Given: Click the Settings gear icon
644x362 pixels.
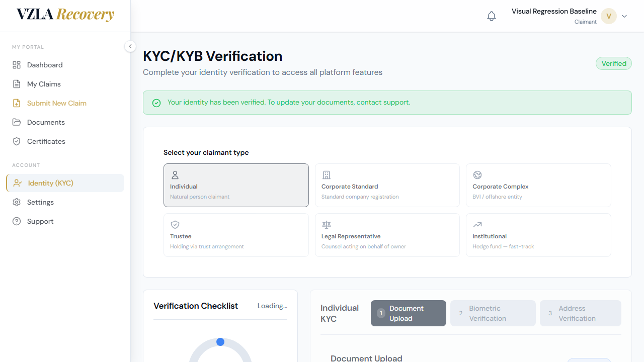Looking at the screenshot, I should coord(17,202).
